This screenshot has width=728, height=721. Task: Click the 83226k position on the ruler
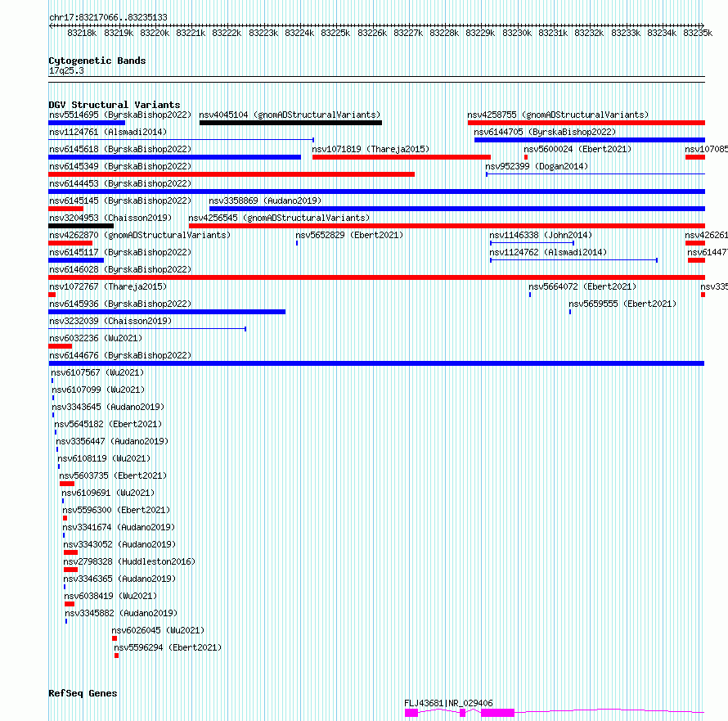tap(372, 33)
